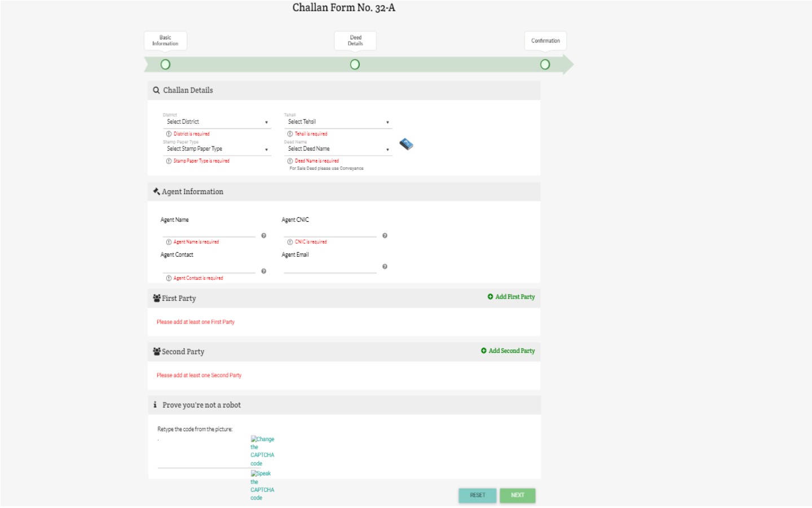812x508 pixels.
Task: Expand the Select Tehsil dropdown
Action: tap(338, 122)
